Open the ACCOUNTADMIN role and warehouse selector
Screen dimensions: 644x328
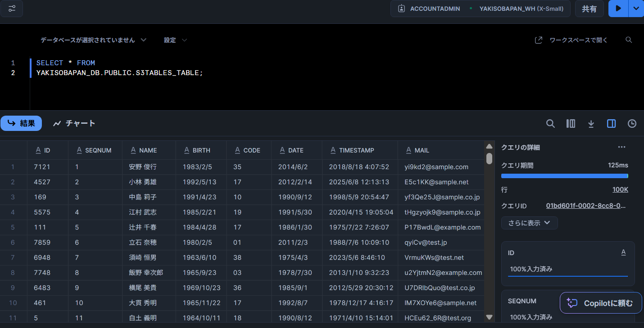click(x=480, y=9)
